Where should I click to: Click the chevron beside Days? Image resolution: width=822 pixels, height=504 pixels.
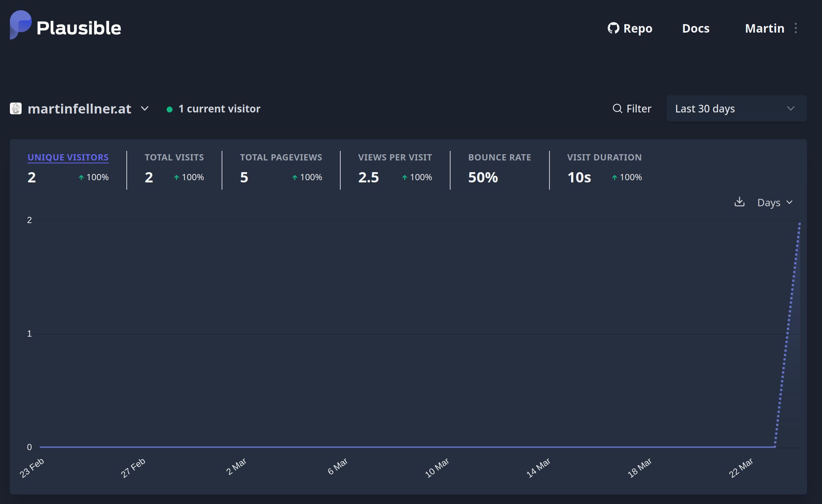pos(789,202)
